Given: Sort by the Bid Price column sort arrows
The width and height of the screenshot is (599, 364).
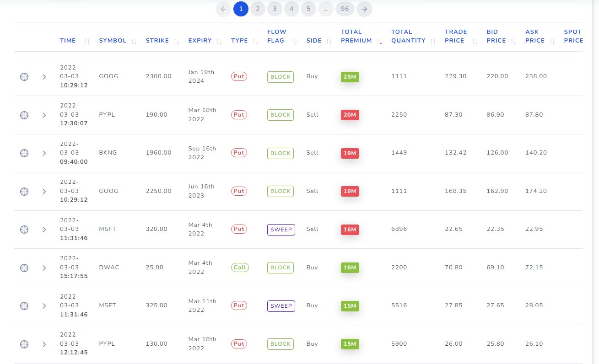Looking at the screenshot, I should point(514,41).
